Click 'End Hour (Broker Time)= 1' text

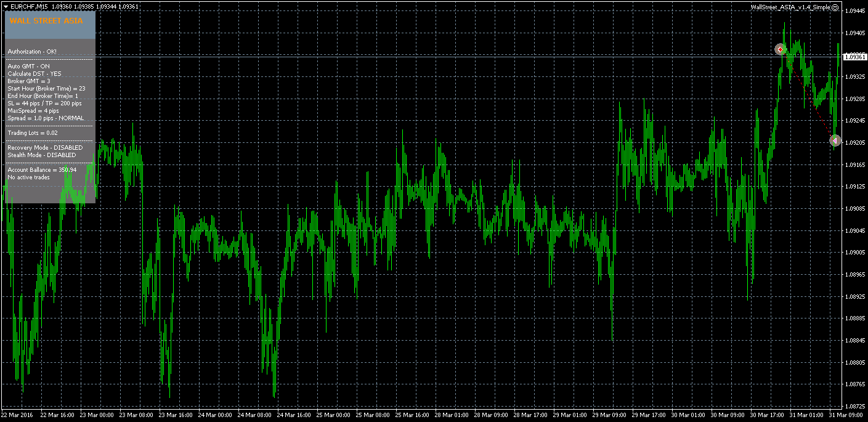click(43, 95)
